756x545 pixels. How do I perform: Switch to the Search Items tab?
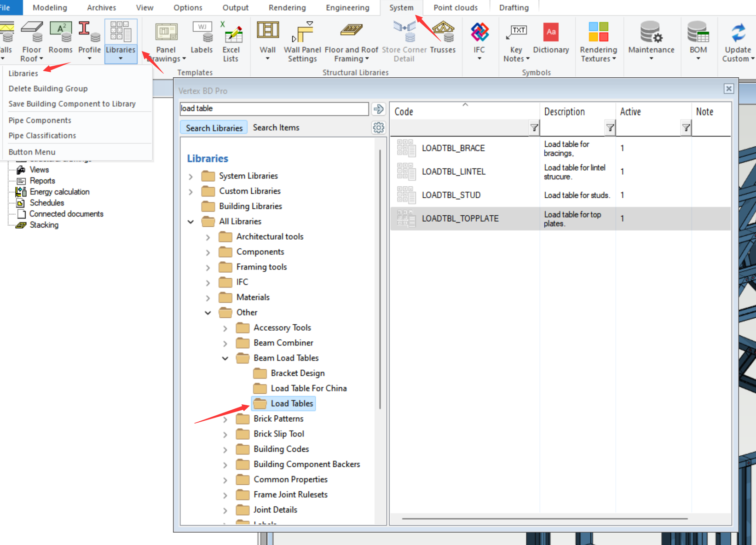tap(276, 128)
